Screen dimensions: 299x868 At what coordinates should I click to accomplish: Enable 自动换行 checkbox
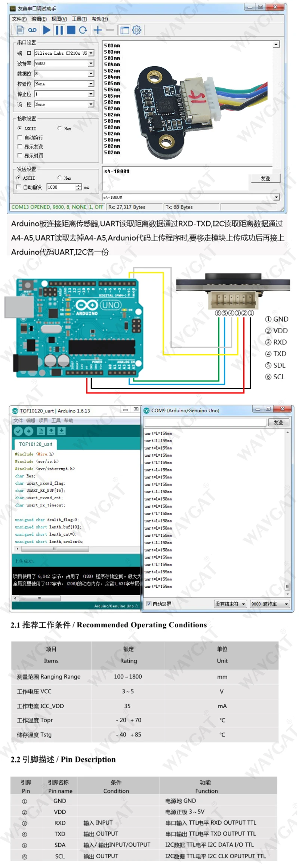tap(20, 137)
